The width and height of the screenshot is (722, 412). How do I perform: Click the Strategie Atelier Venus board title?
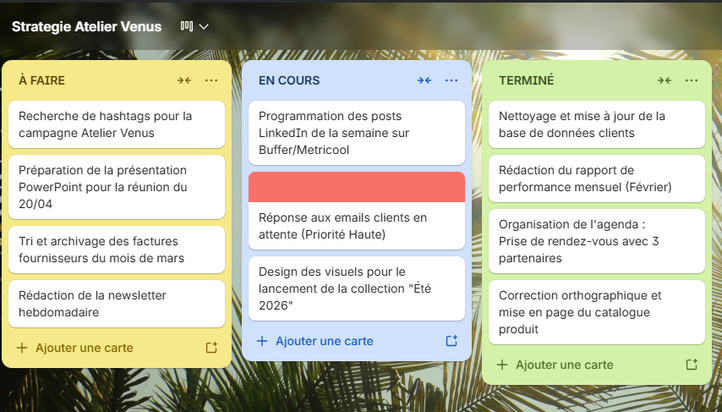tap(87, 27)
